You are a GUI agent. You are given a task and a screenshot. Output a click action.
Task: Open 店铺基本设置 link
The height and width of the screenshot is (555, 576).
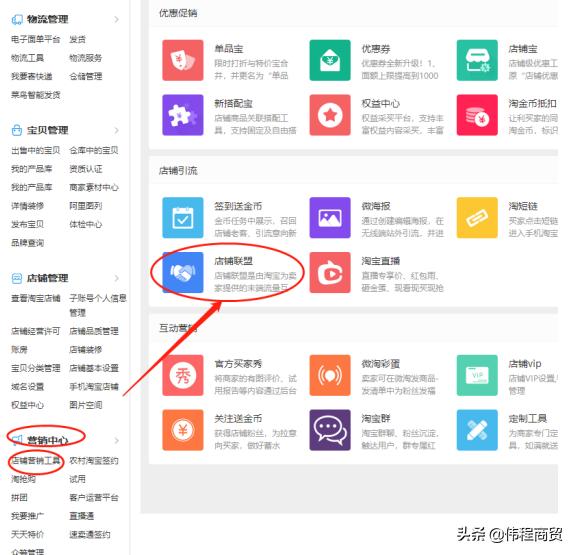click(x=94, y=368)
